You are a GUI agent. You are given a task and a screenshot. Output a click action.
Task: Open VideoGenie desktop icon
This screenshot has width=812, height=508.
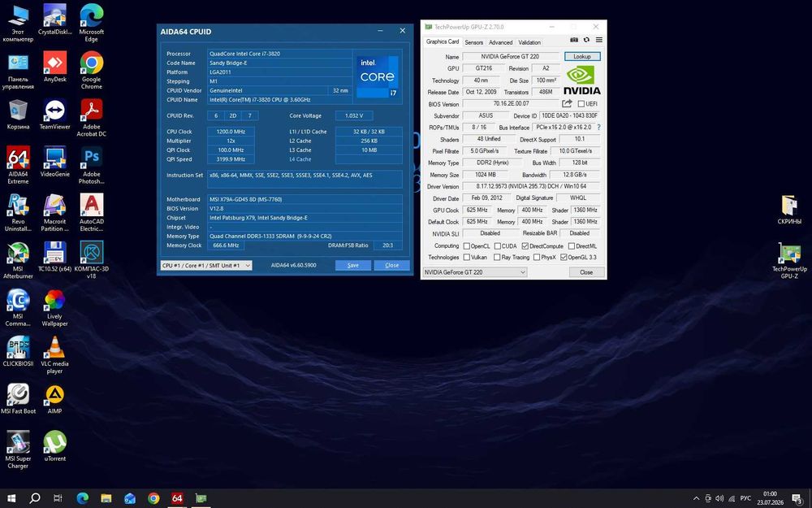[55, 161]
